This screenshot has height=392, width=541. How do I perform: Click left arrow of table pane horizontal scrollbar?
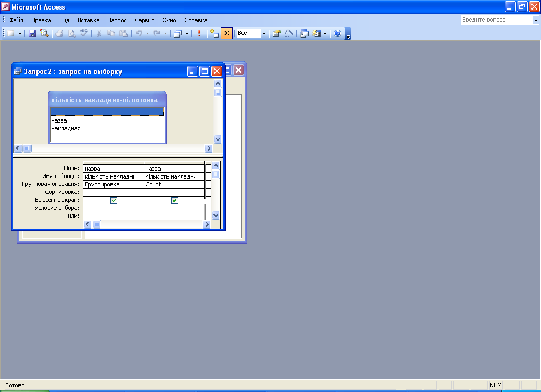(x=18, y=148)
